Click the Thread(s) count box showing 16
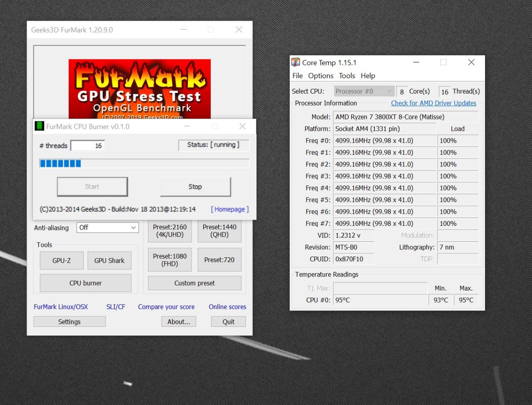Screen dimensions: 532x405 coord(445,91)
